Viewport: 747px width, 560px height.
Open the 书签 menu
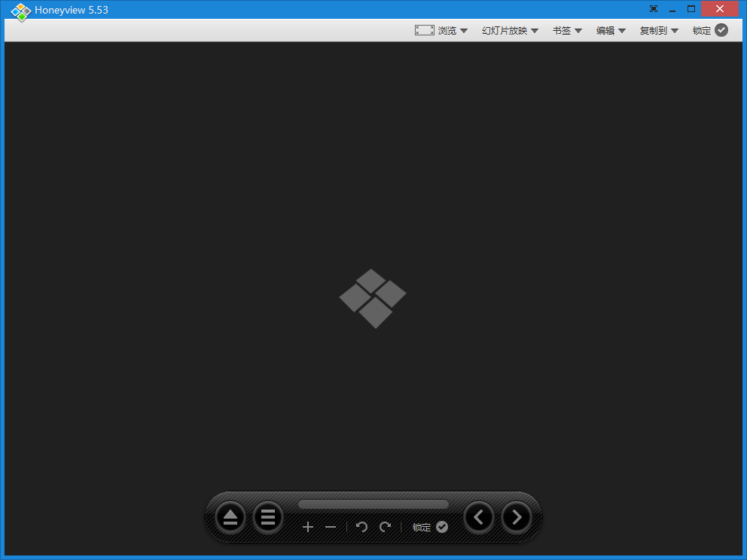567,30
